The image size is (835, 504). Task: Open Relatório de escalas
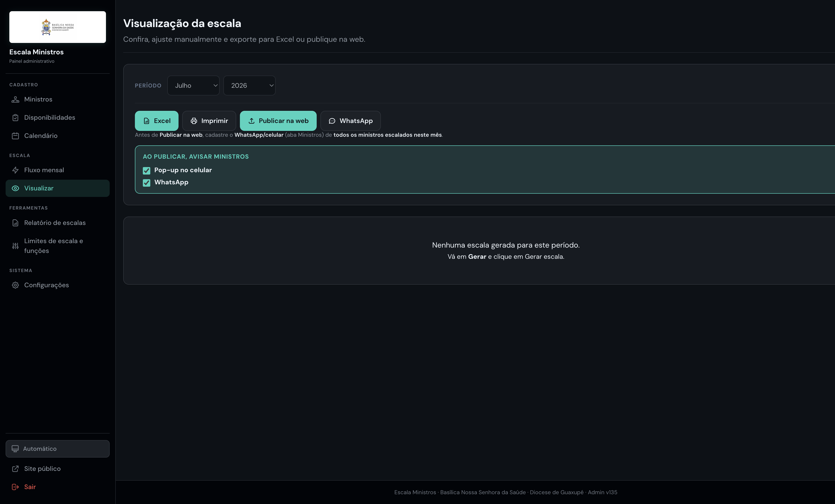click(58, 223)
